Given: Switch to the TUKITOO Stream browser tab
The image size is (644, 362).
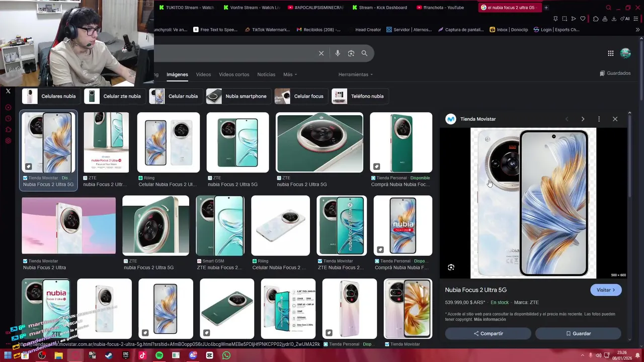Looking at the screenshot, I should (187, 8).
